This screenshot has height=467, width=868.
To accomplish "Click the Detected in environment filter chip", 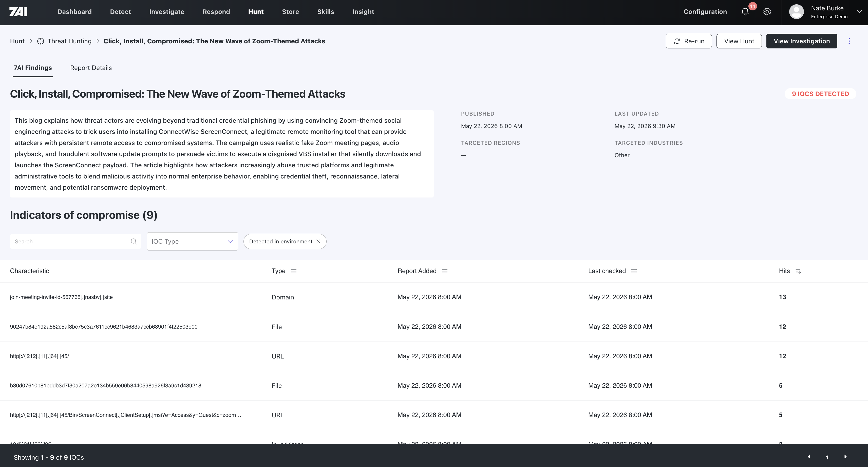I will 285,241.
